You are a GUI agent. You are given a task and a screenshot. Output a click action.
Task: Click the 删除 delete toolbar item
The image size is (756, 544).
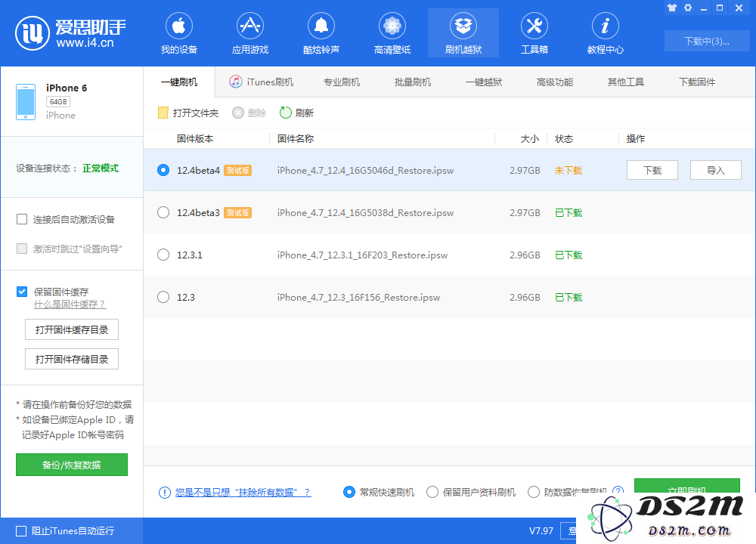click(x=249, y=113)
